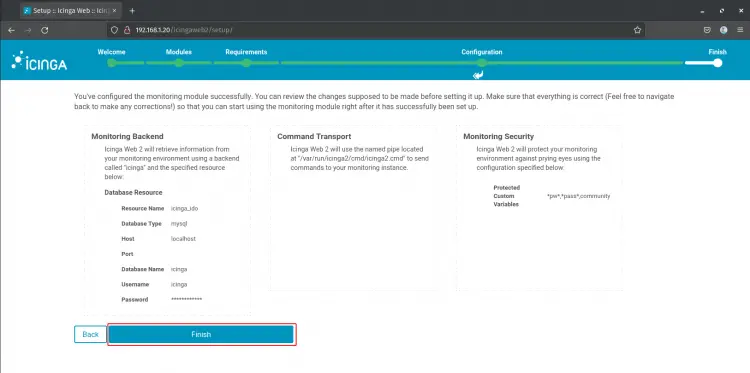This screenshot has height=373, width=750.
Task: Click the Port label
Action: [127, 254]
